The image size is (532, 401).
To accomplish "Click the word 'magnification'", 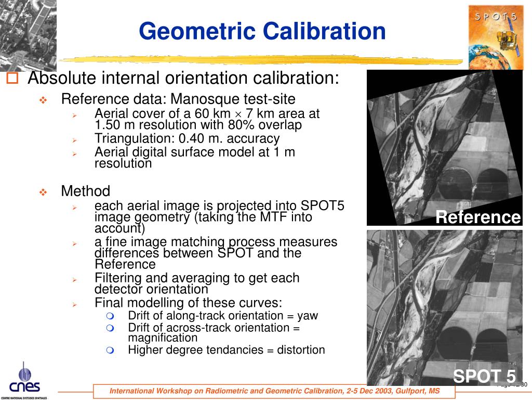I will (163, 338).
